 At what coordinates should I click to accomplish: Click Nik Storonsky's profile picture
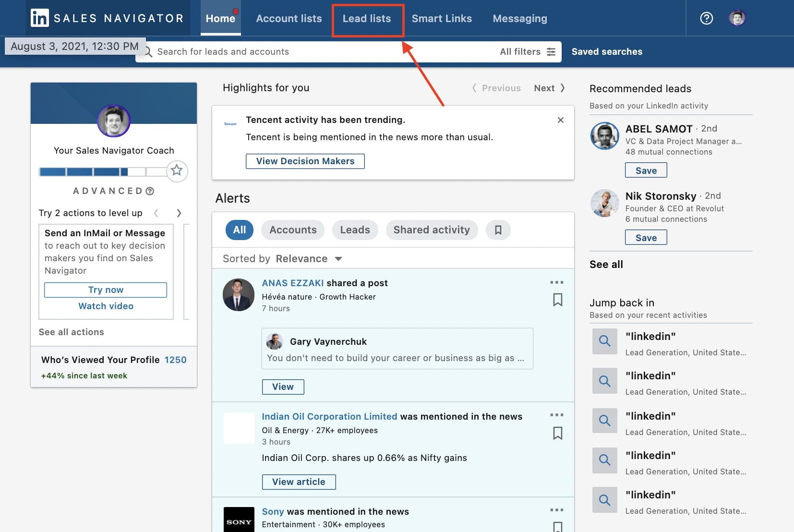[604, 203]
